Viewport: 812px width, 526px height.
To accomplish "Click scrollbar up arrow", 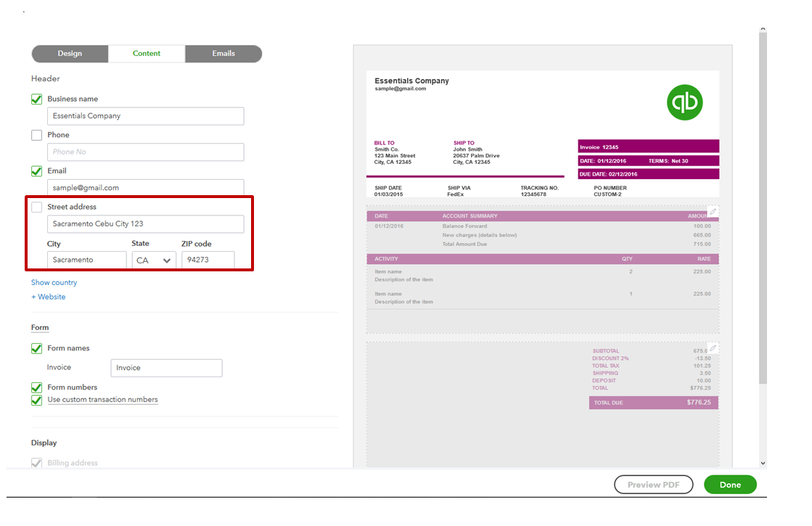I will click(762, 30).
